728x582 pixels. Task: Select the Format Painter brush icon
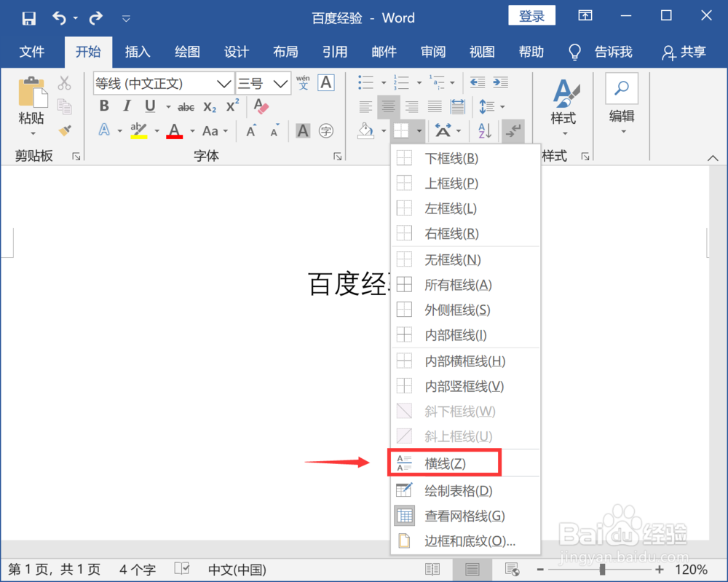click(65, 130)
